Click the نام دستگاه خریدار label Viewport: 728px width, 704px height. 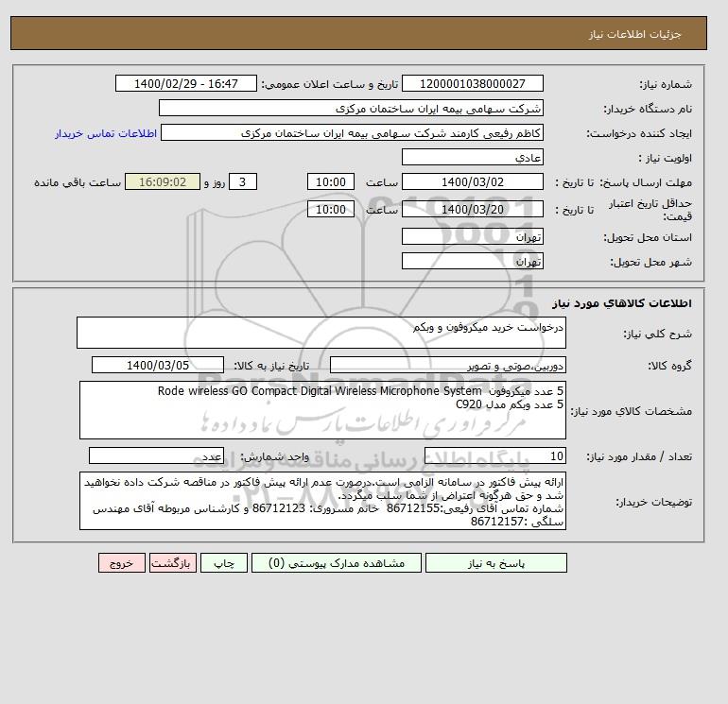[648, 109]
